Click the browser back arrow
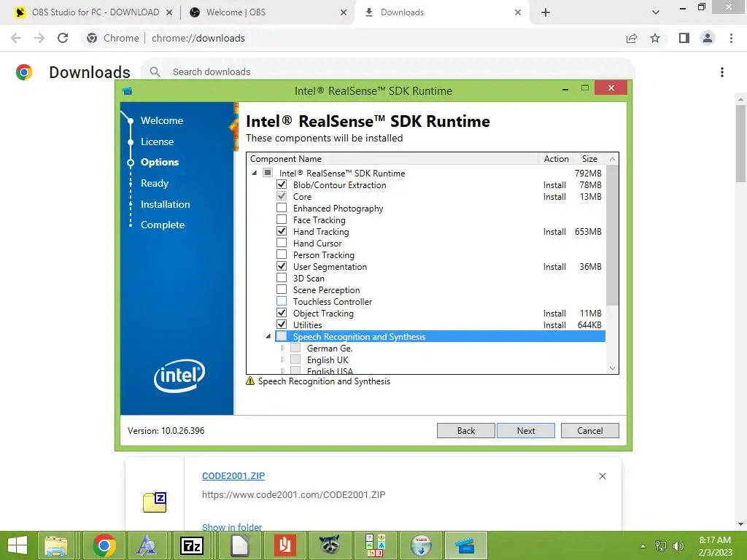The image size is (747, 560). [16, 38]
